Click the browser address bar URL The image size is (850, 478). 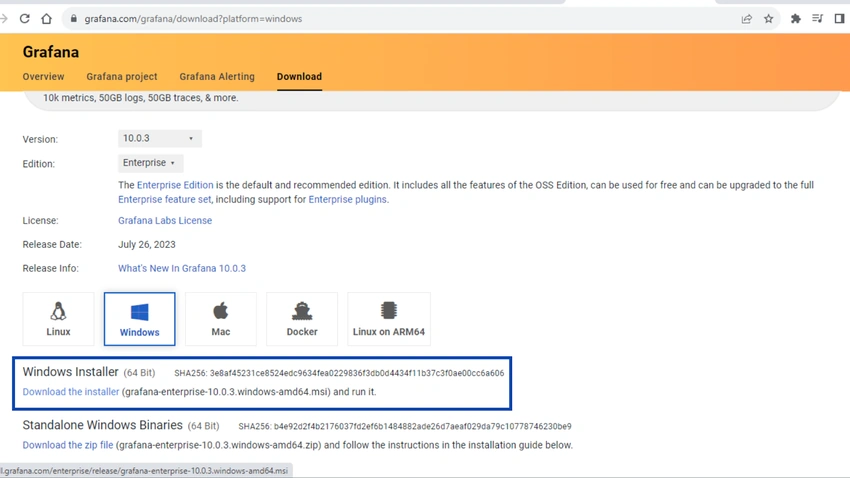[193, 19]
